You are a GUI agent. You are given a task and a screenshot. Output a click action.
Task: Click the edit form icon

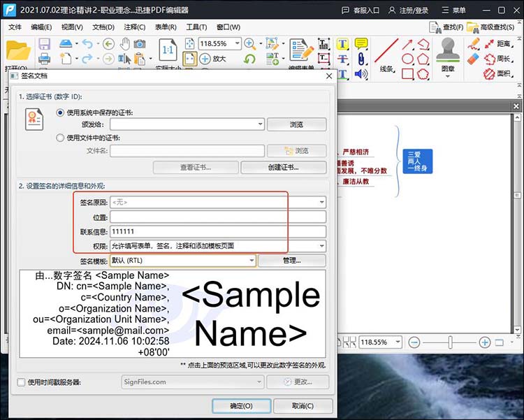[301, 50]
